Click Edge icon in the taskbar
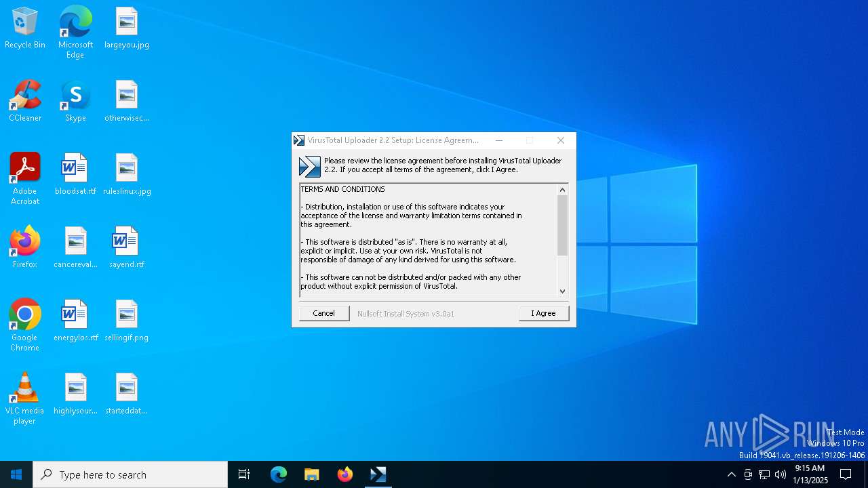This screenshot has height=488, width=868. (x=279, y=474)
